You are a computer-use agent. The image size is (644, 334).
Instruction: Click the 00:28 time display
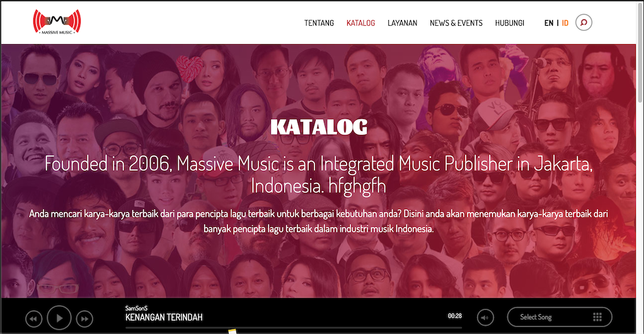pos(455,316)
